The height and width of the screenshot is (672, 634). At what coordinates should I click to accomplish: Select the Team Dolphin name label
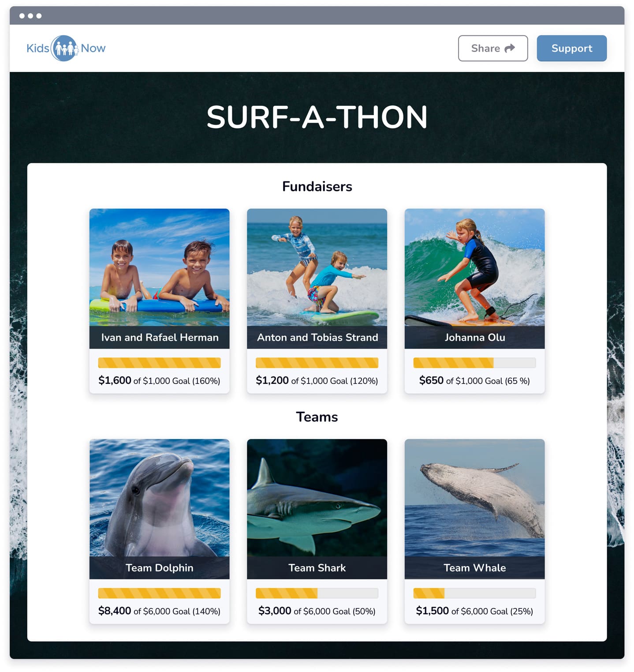(x=159, y=568)
